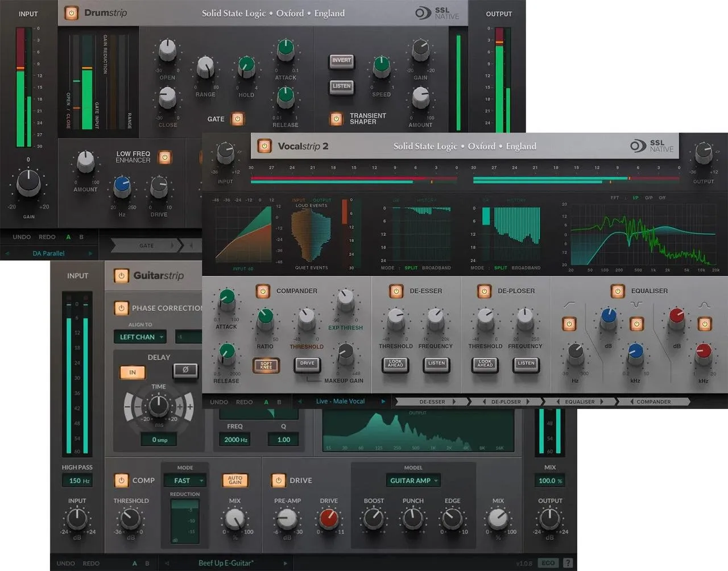Toggle the Soft Knee switch
Screen dimensions: 728x571
tap(266, 365)
